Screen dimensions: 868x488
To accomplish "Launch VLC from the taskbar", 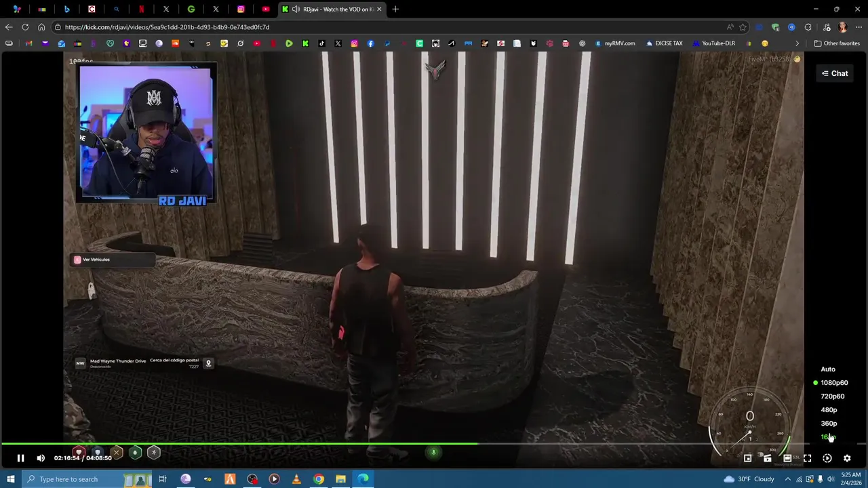I will (x=296, y=479).
